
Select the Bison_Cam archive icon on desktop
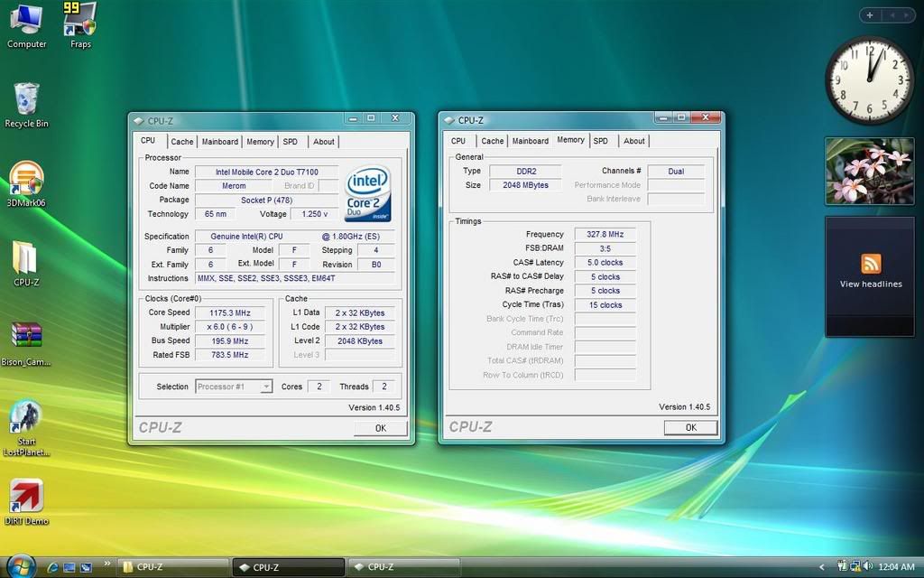(x=26, y=343)
